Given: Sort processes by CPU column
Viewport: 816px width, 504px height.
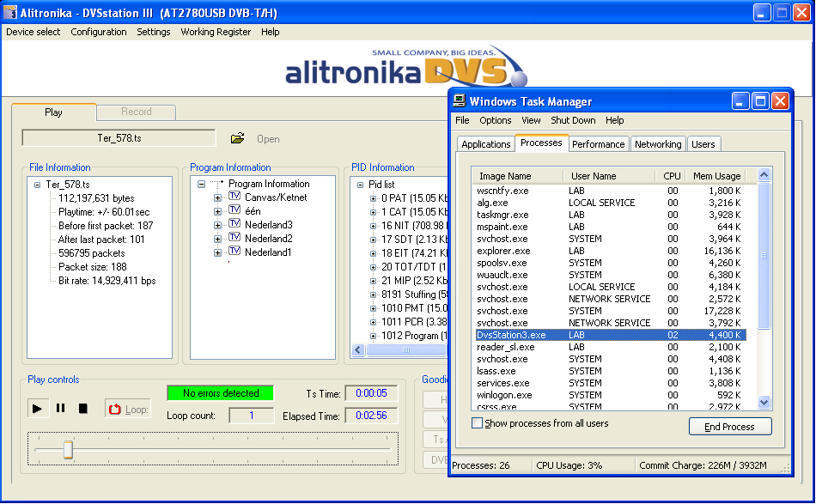Looking at the screenshot, I should (x=671, y=176).
